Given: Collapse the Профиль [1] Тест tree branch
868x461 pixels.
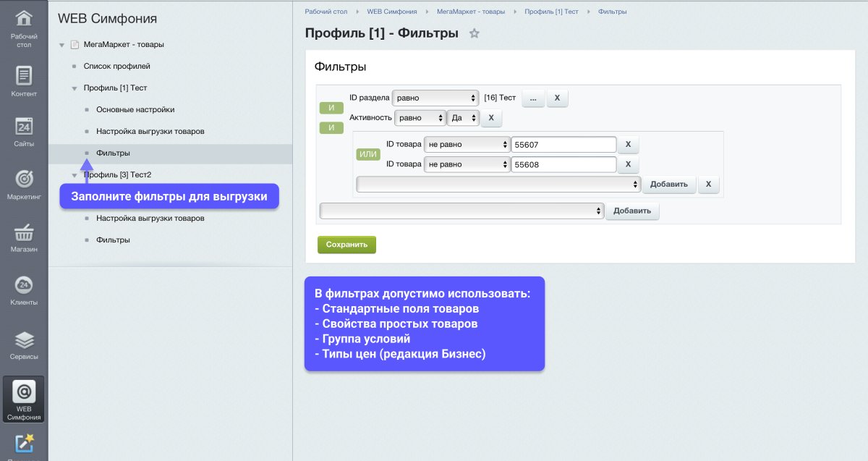Looking at the screenshot, I should pyautogui.click(x=75, y=87).
